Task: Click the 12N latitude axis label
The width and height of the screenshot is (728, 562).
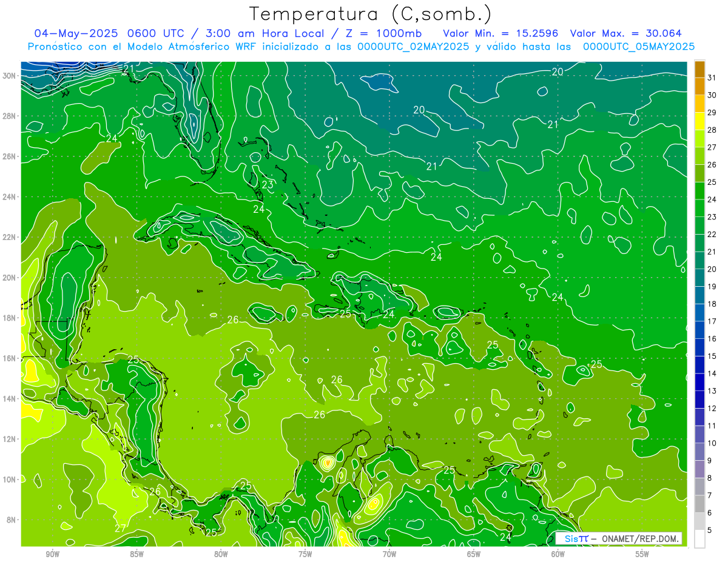Action: click(x=10, y=439)
